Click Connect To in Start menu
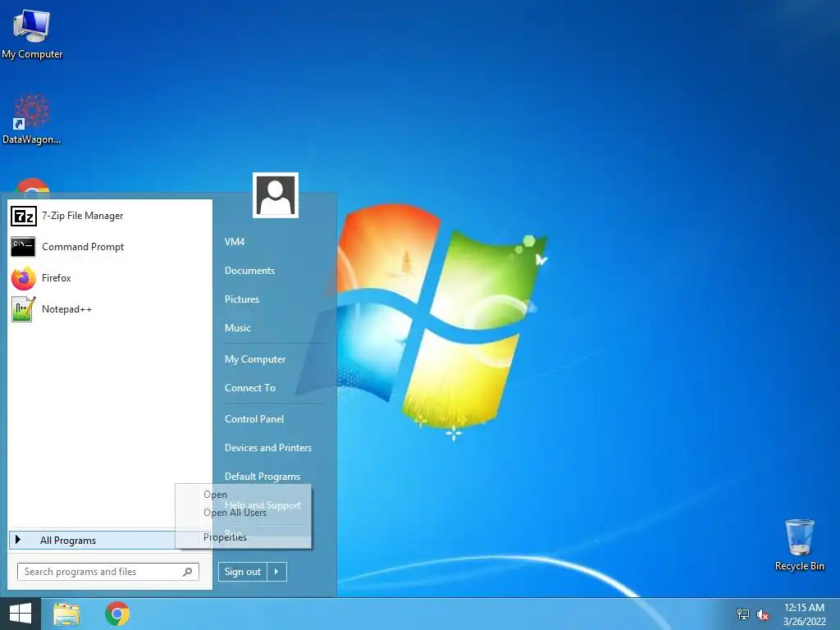This screenshot has width=840, height=630. point(250,388)
